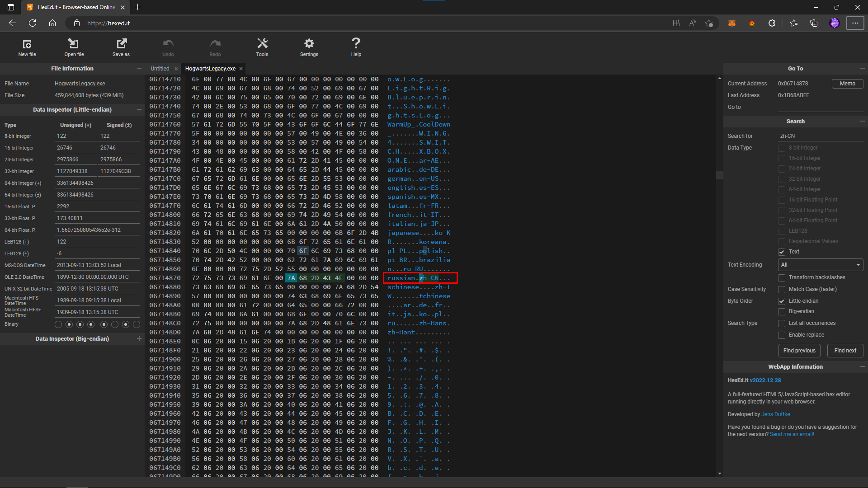868x488 pixels.
Task: Click the Help question mark icon
Action: click(x=356, y=44)
